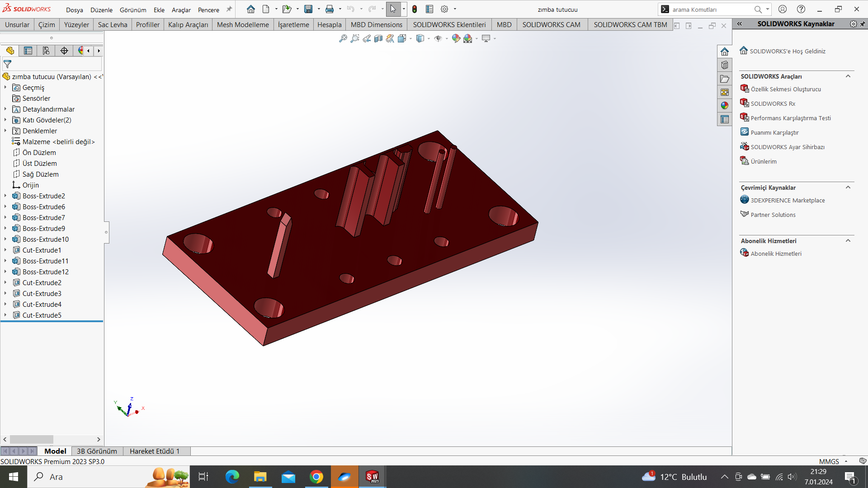Switch to the Sac Levha tab

click(x=113, y=24)
